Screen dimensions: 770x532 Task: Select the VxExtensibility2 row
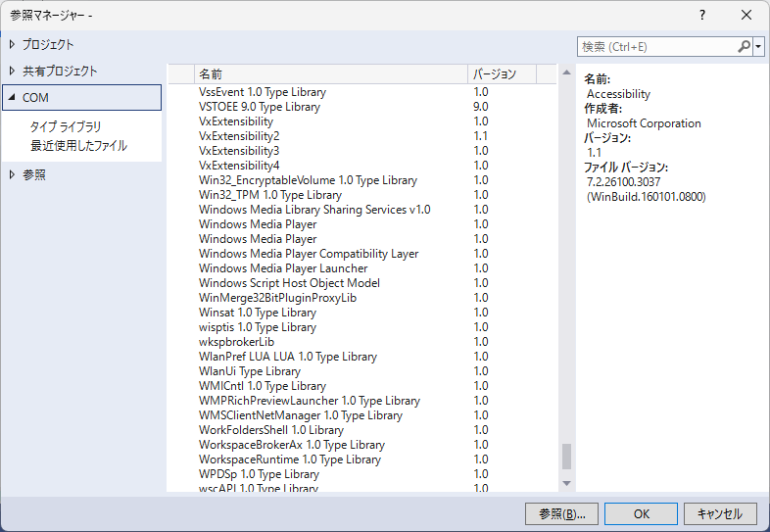click(362, 136)
